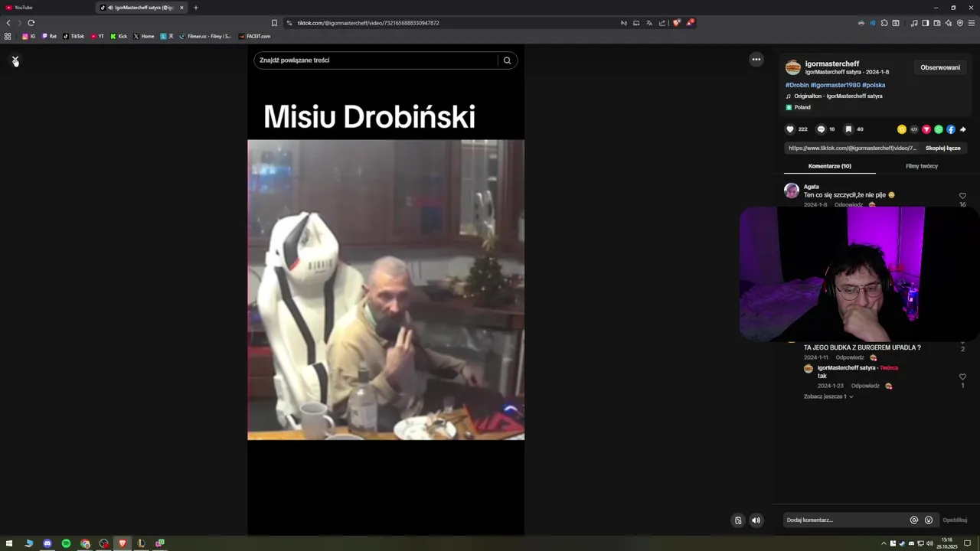Click the embed code share icon
The image size is (980, 551).
click(914, 129)
